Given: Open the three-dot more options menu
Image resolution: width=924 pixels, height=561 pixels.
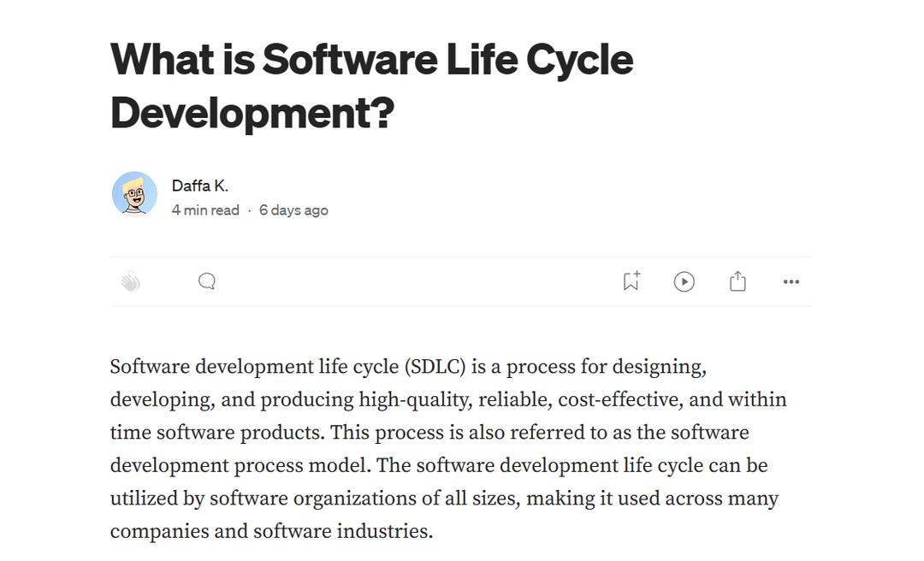Looking at the screenshot, I should click(x=791, y=281).
